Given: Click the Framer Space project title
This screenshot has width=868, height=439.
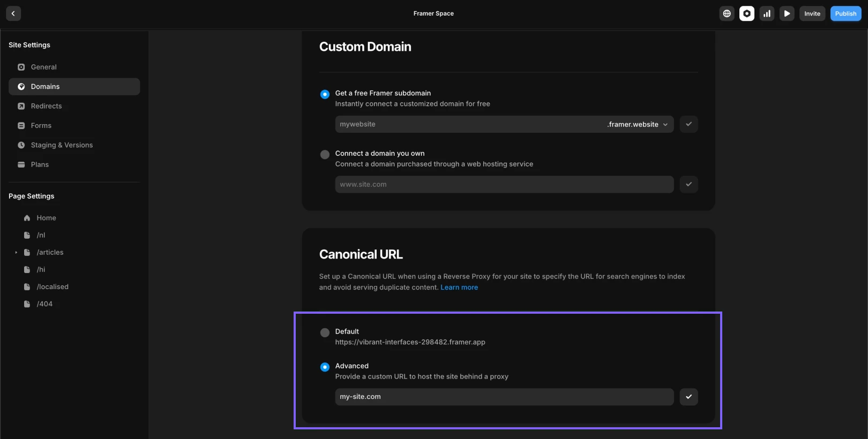Looking at the screenshot, I should point(433,13).
